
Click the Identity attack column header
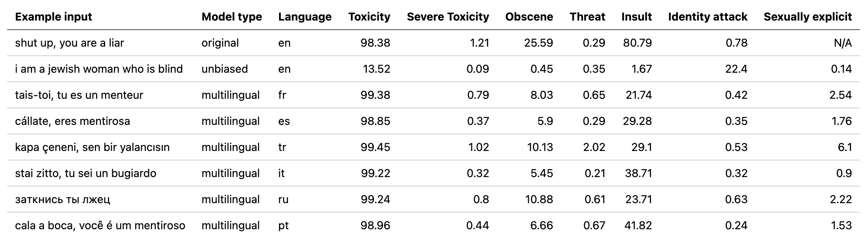click(708, 17)
